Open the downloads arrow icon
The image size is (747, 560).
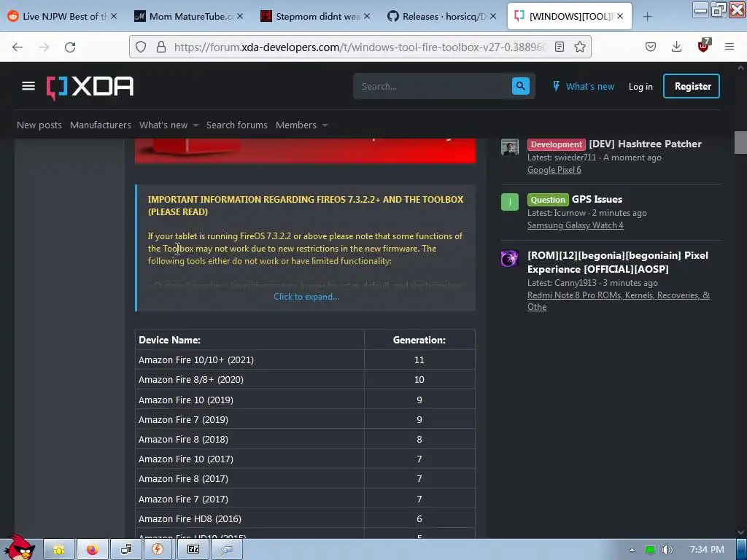(676, 47)
